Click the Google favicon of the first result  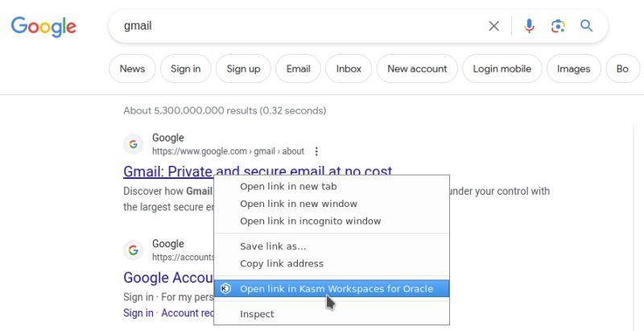133,144
